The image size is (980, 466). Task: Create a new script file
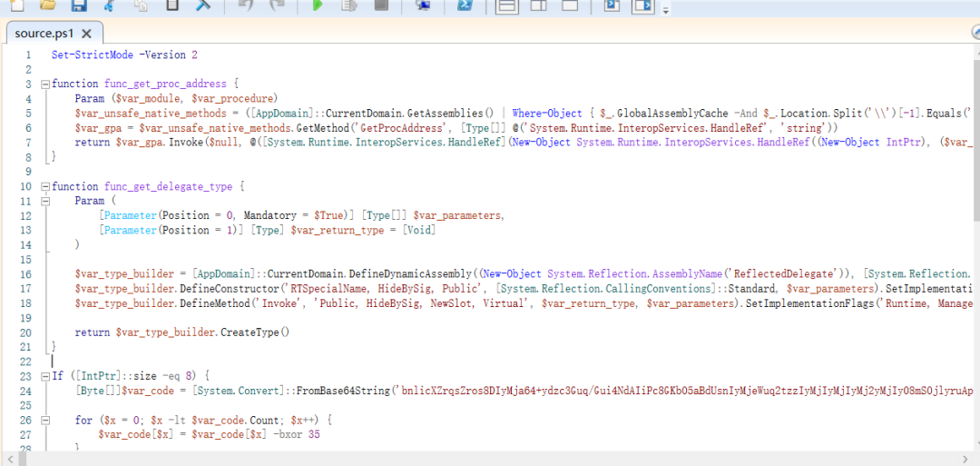click(17, 5)
